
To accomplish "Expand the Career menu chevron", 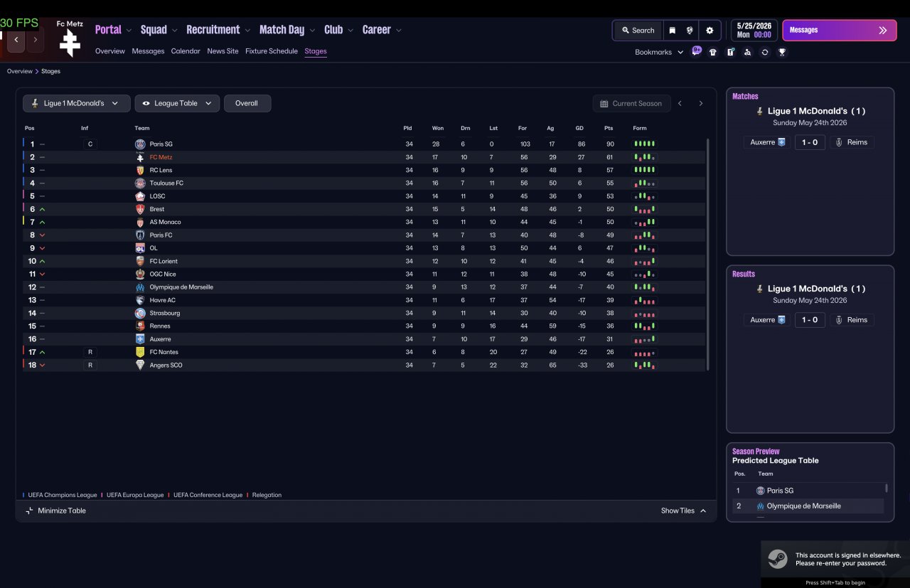I will [x=399, y=31].
